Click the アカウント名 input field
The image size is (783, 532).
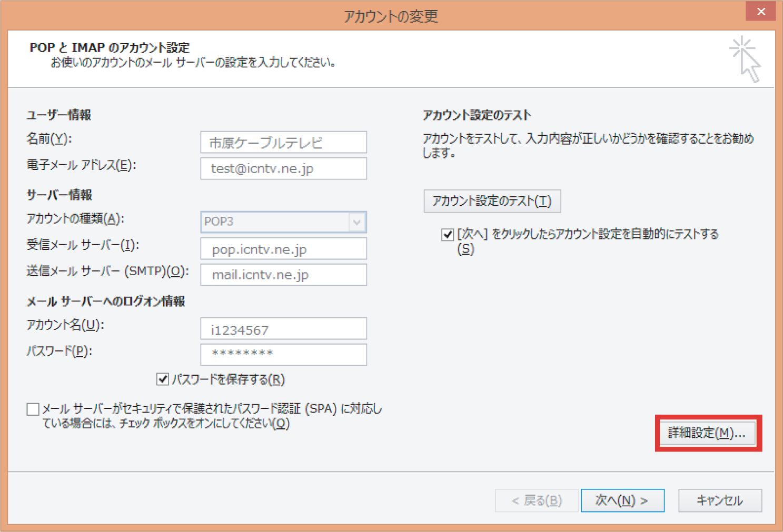click(x=283, y=329)
